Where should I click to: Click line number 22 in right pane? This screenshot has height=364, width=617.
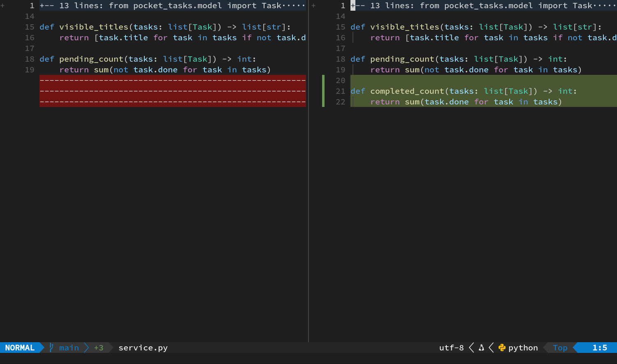click(x=341, y=102)
